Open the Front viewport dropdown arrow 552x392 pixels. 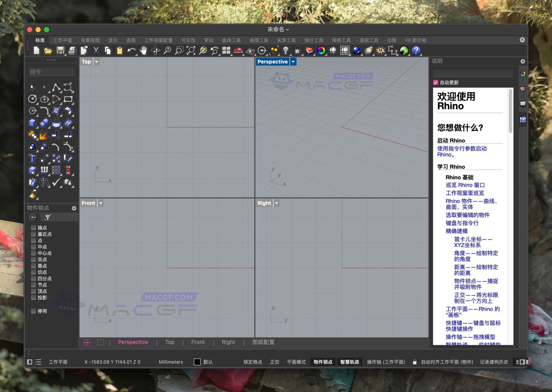pyautogui.click(x=101, y=203)
